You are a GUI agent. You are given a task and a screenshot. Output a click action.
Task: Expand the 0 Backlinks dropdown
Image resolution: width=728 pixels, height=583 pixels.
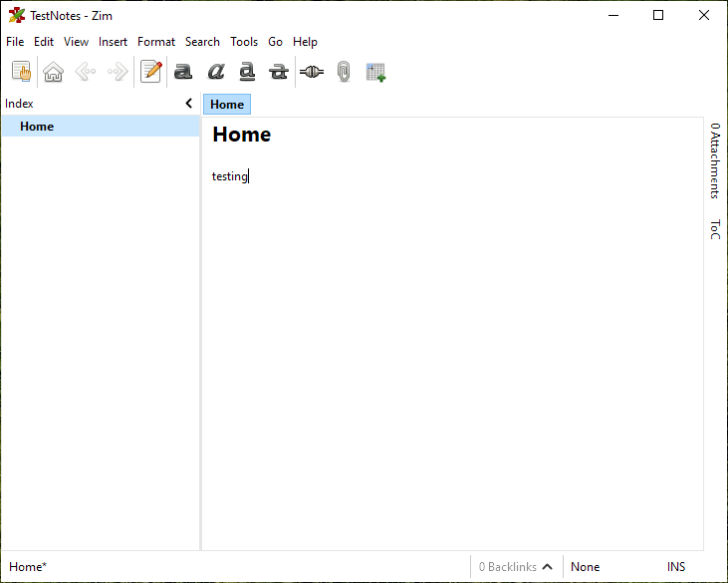515,567
